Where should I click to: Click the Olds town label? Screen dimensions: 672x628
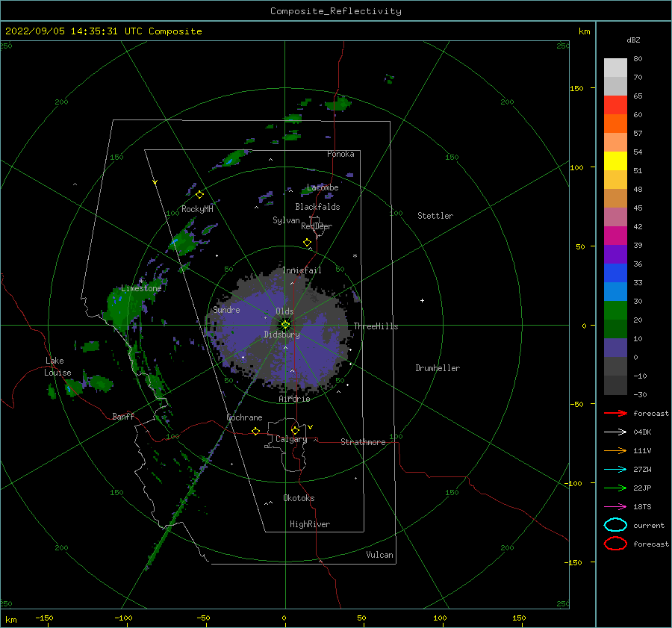point(284,311)
